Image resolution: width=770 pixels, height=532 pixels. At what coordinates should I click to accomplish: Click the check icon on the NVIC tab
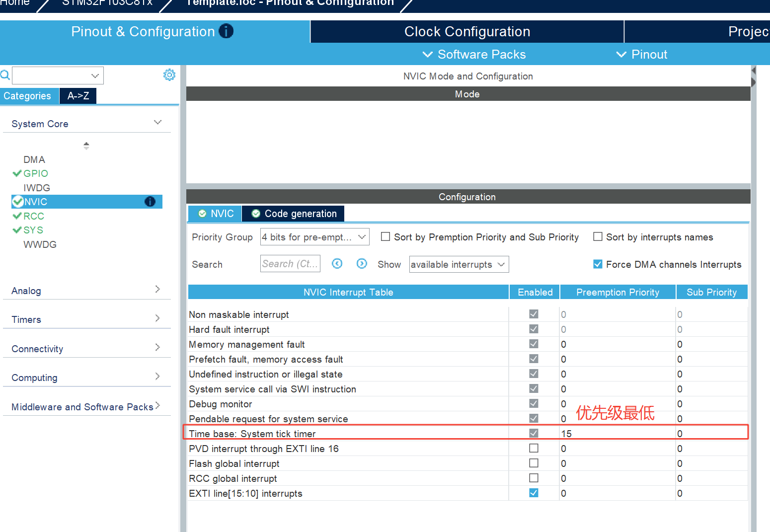202,214
